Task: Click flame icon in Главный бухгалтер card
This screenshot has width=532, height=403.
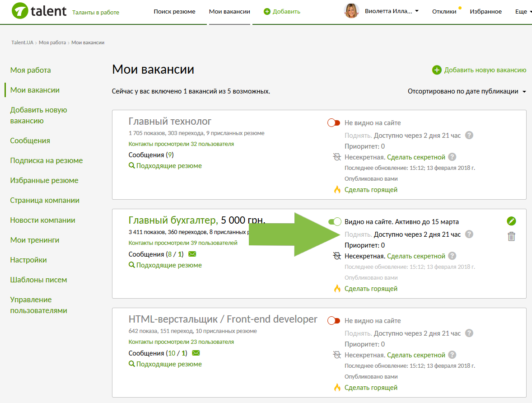Action: click(x=337, y=289)
